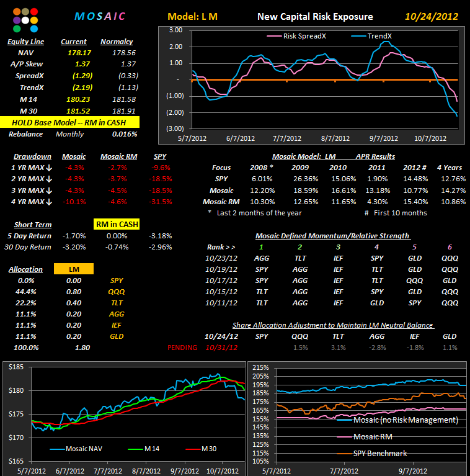The width and height of the screenshot is (470, 476).
Task: Select the 5 Day Return Mosaic value -1.70%
Action: click(74, 236)
